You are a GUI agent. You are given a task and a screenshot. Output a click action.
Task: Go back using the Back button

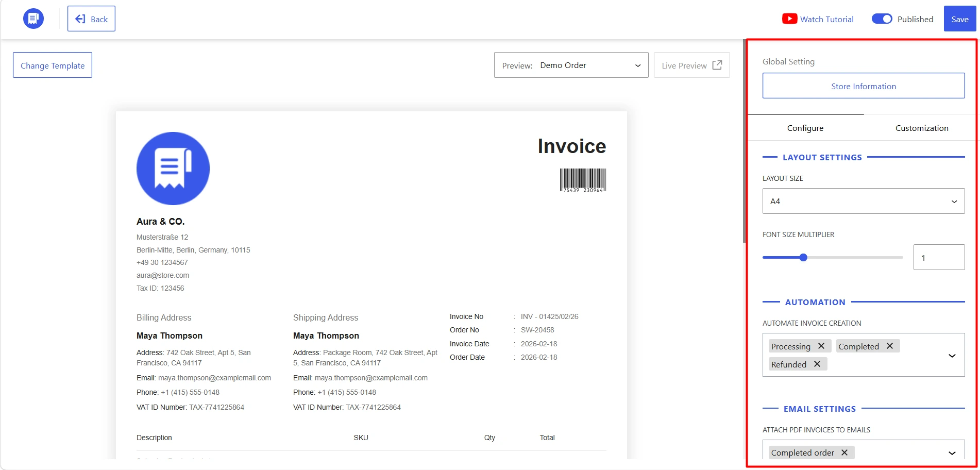91,19
